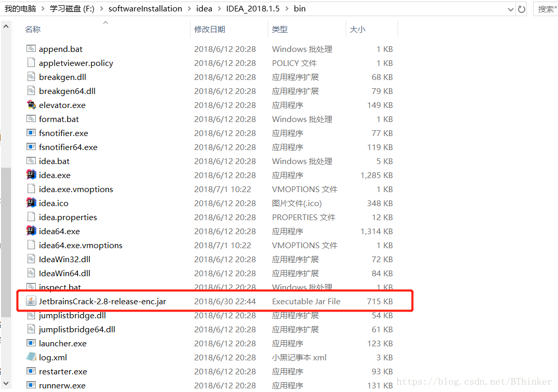
Task: Select the file name elevator.exe
Action: coord(62,105)
